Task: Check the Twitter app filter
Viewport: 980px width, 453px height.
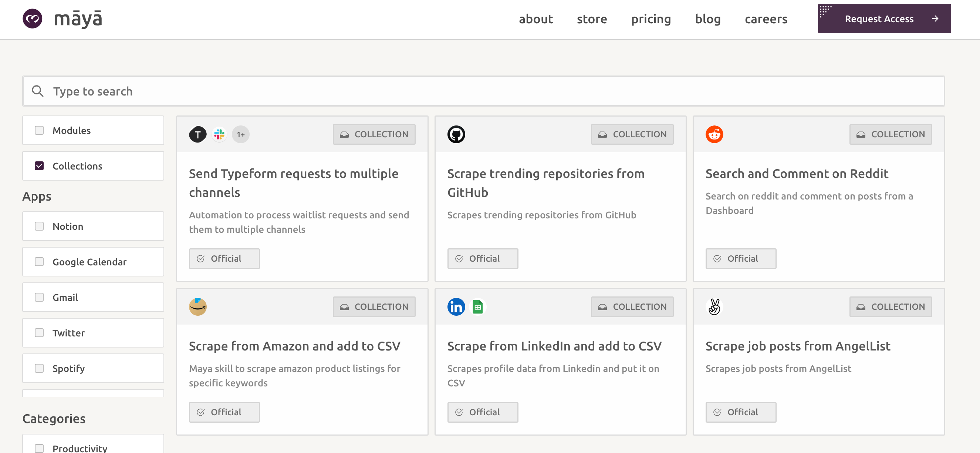Action: (x=39, y=333)
